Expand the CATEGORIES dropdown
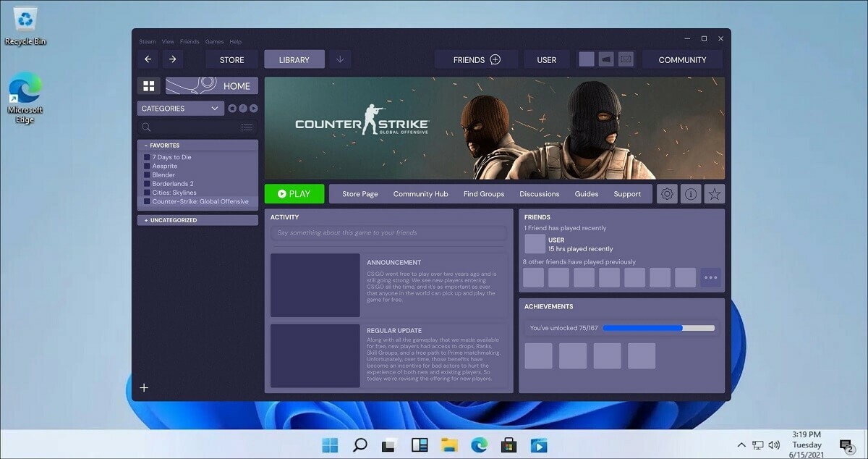This screenshot has height=459, width=868. pyautogui.click(x=180, y=109)
